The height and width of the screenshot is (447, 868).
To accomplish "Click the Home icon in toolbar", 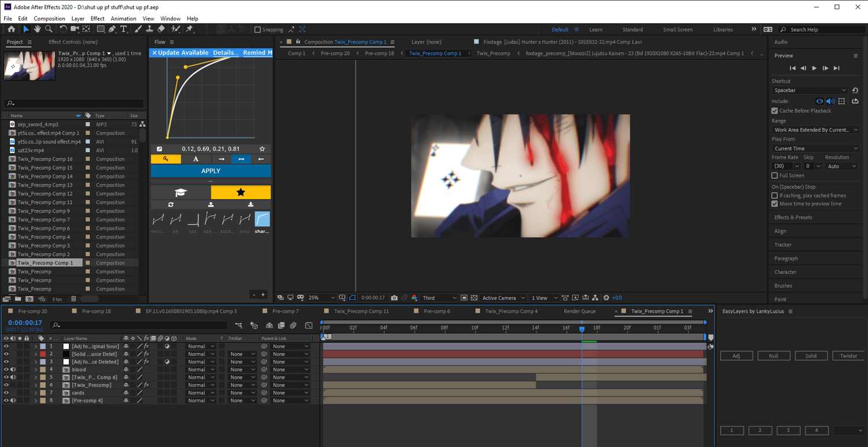I will point(11,29).
